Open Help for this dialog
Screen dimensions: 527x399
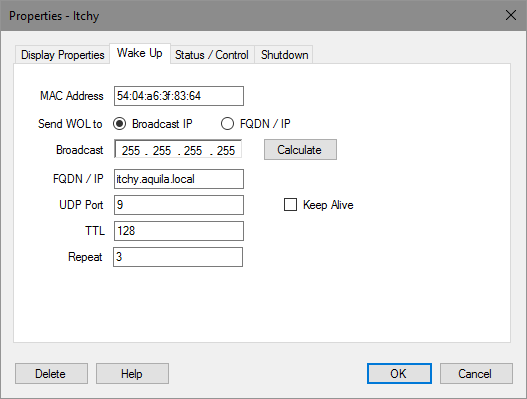132,373
